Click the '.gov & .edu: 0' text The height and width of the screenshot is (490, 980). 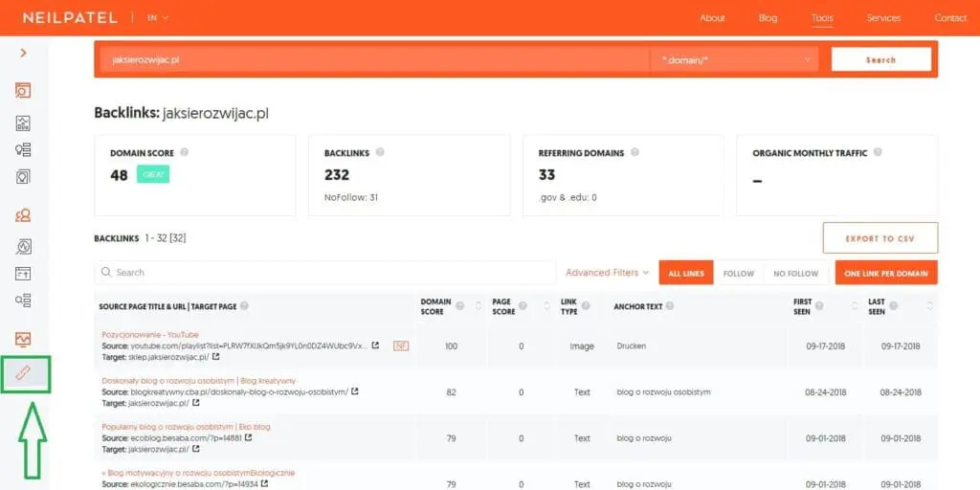click(x=568, y=197)
